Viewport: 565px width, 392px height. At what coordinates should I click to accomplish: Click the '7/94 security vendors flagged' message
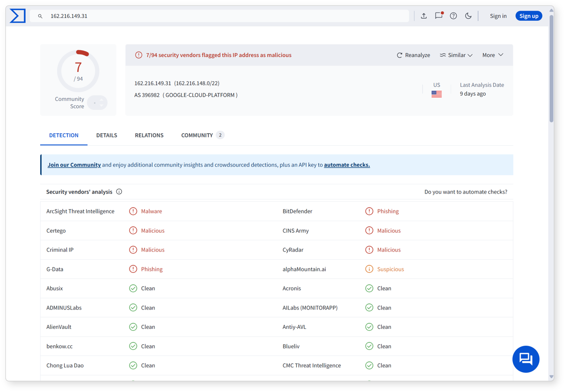click(x=219, y=55)
